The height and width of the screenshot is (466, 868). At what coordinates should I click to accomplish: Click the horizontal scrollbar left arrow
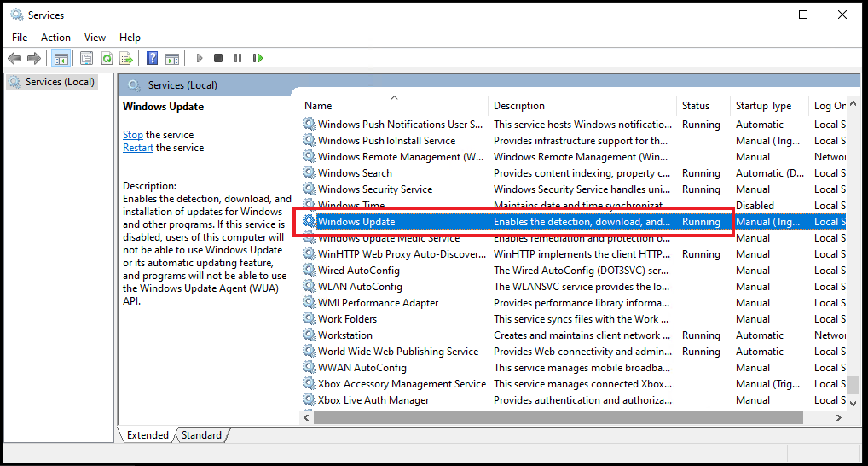click(x=307, y=418)
